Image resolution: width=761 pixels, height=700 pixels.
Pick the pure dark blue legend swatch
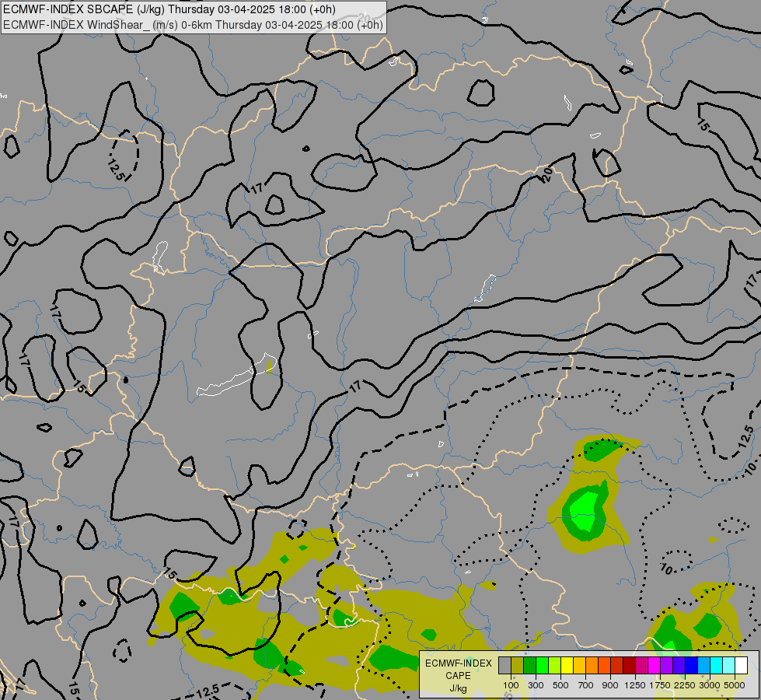[691, 666]
